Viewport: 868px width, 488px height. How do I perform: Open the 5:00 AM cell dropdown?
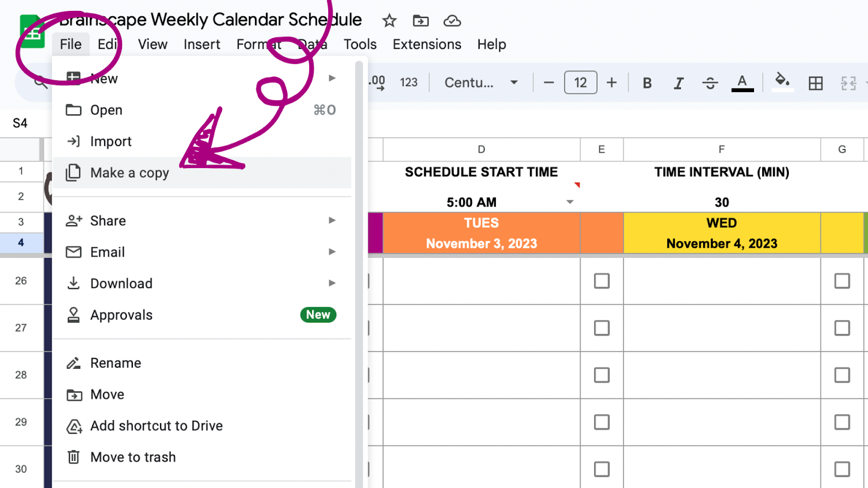[570, 201]
